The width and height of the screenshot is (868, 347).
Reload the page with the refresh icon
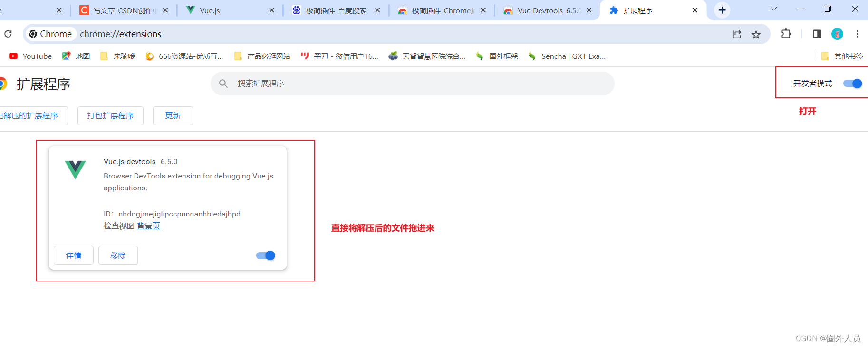click(8, 34)
